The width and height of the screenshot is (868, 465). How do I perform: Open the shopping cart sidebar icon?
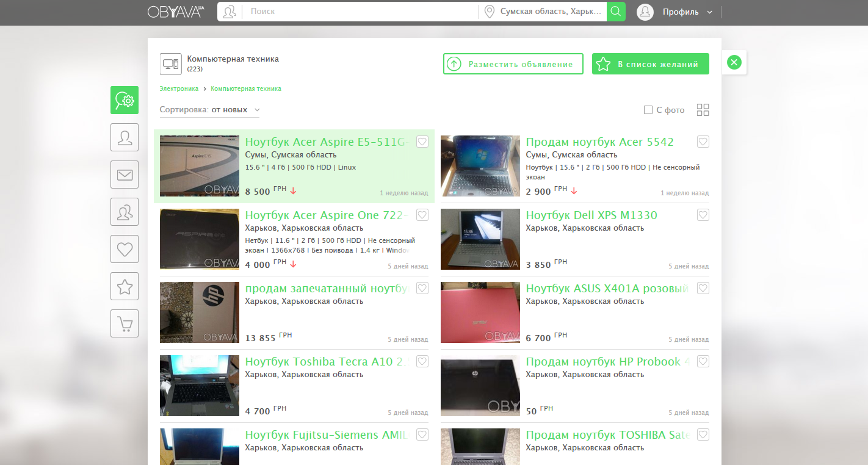coord(125,323)
